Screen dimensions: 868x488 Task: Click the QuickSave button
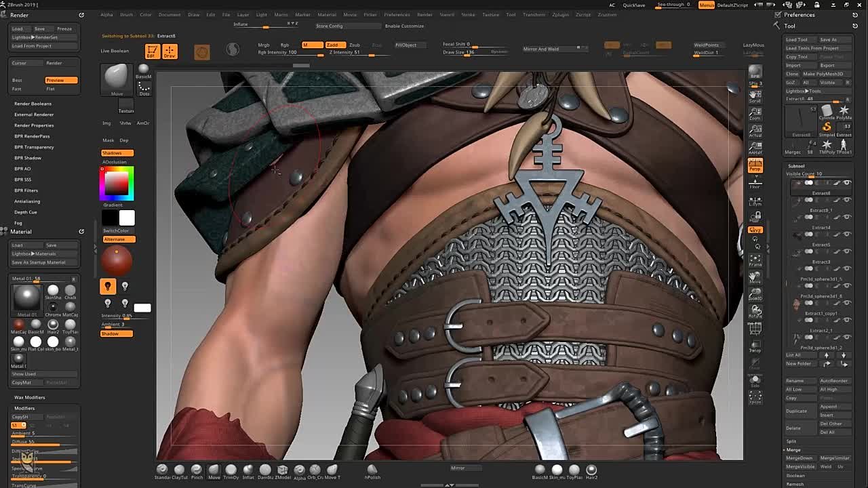[634, 5]
